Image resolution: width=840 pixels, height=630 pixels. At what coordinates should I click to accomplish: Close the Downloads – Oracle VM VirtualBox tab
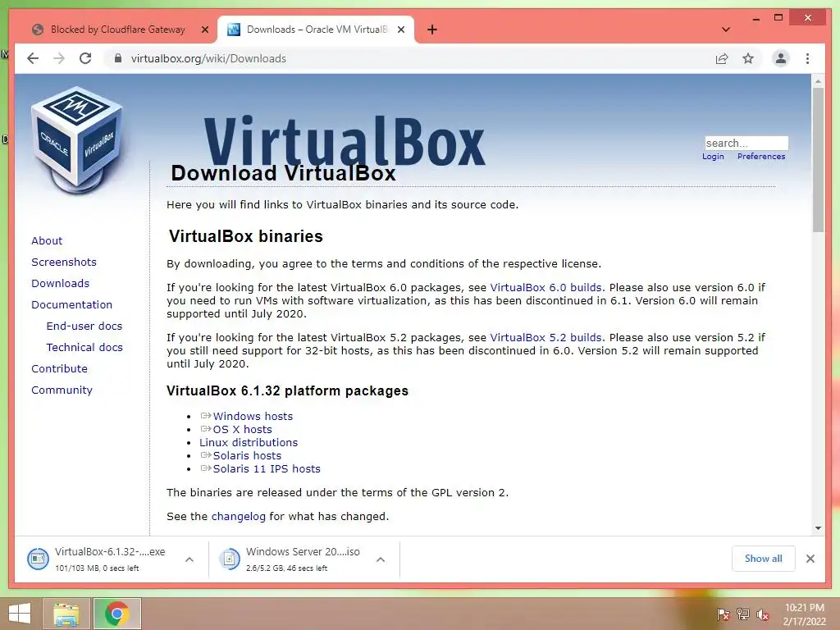tap(400, 30)
